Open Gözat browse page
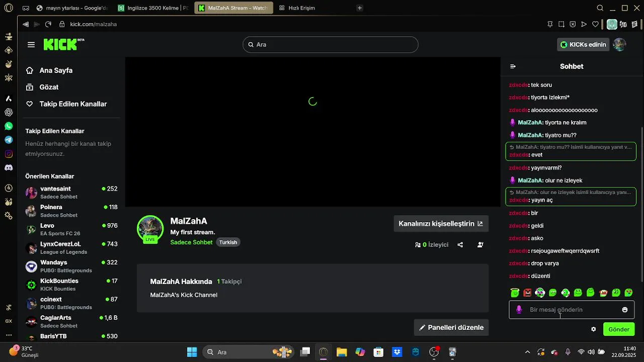The width and height of the screenshot is (644, 362). 49,87
